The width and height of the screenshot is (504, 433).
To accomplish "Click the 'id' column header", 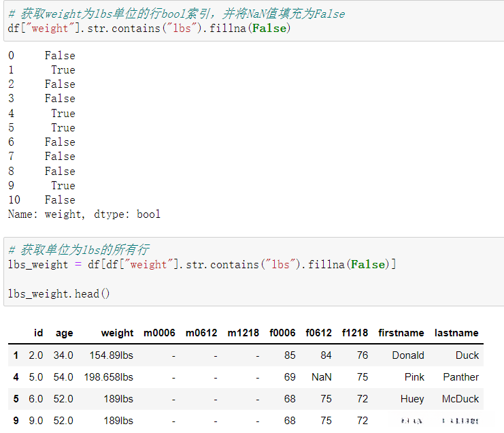I will tap(38, 333).
